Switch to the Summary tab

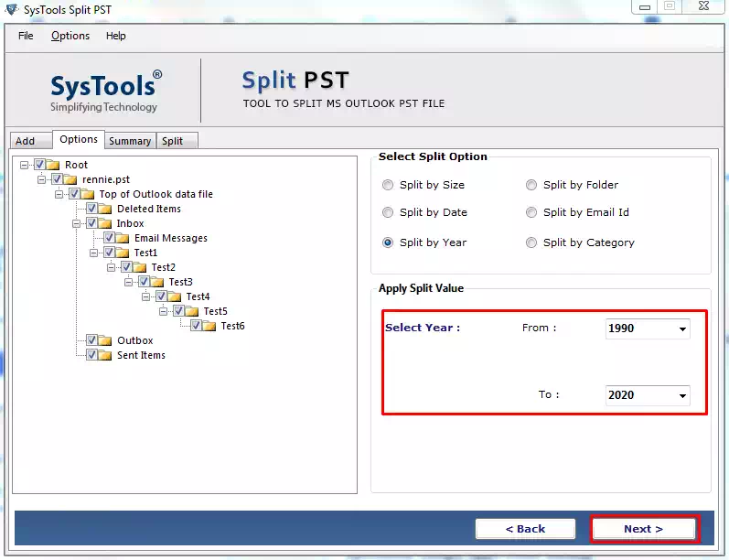(x=130, y=141)
